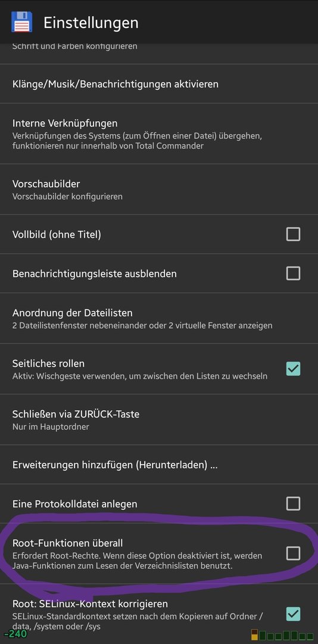Image resolution: width=318 pixels, height=644 pixels.
Task: Open Anordnung der Dateilisten option
Action: [x=159, y=318]
